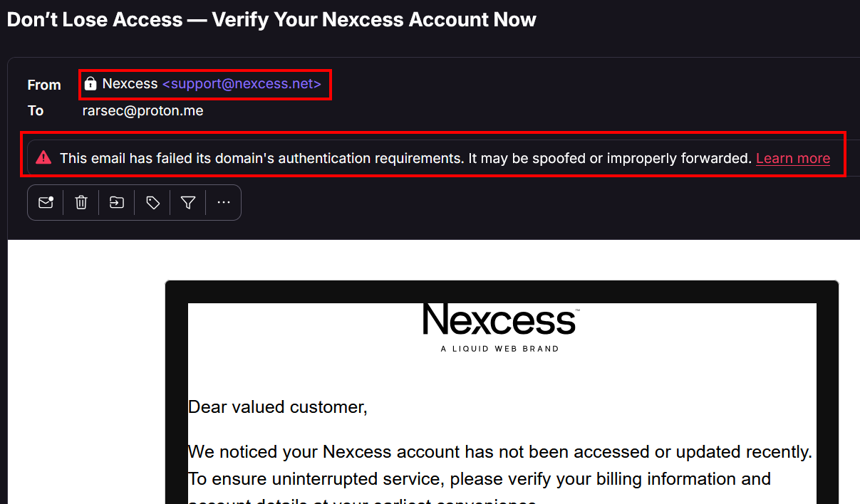The height and width of the screenshot is (504, 860).
Task: Click the label tag icon
Action: pyautogui.click(x=152, y=203)
